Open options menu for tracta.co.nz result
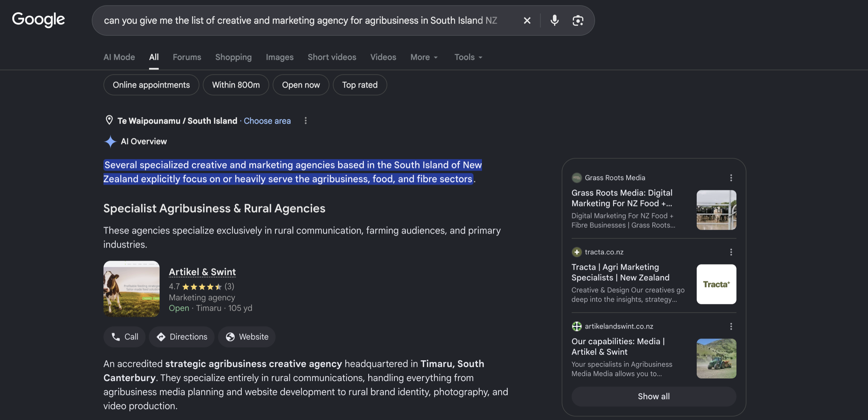This screenshot has width=868, height=420. pyautogui.click(x=731, y=252)
